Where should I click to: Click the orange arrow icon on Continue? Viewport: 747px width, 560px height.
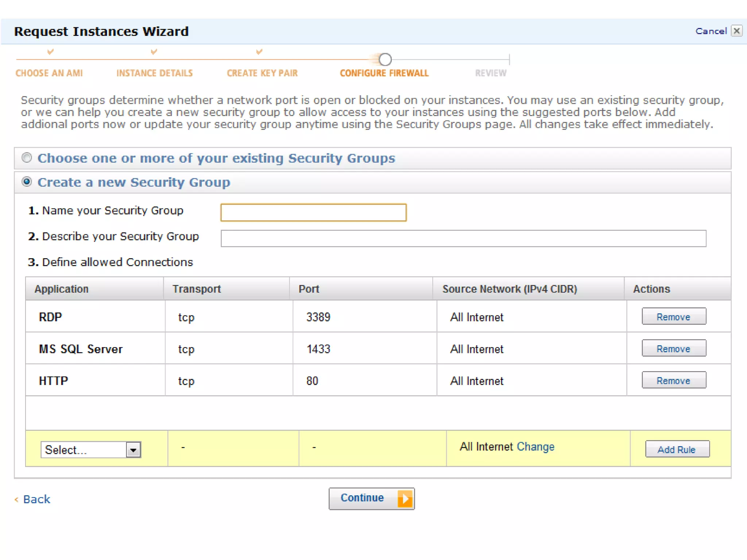(405, 498)
